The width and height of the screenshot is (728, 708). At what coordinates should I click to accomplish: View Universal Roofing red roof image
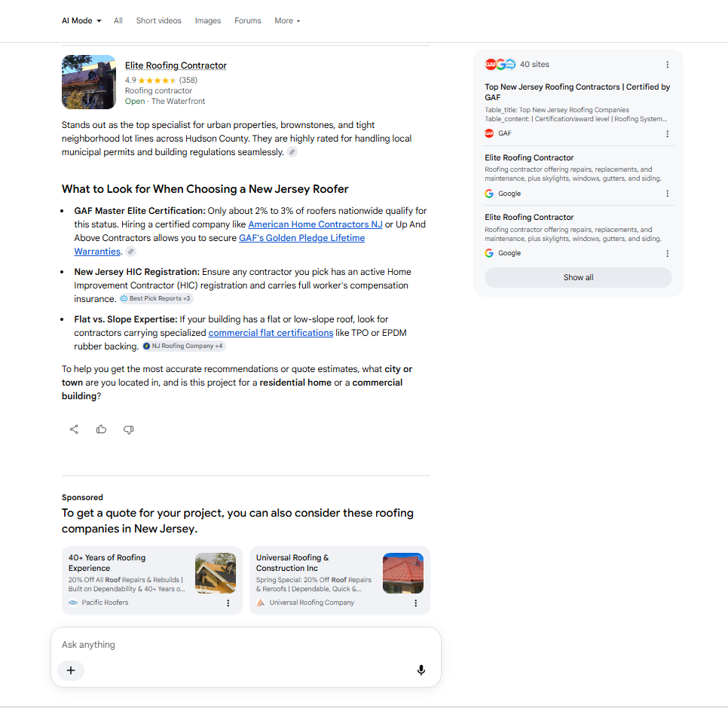coord(403,573)
